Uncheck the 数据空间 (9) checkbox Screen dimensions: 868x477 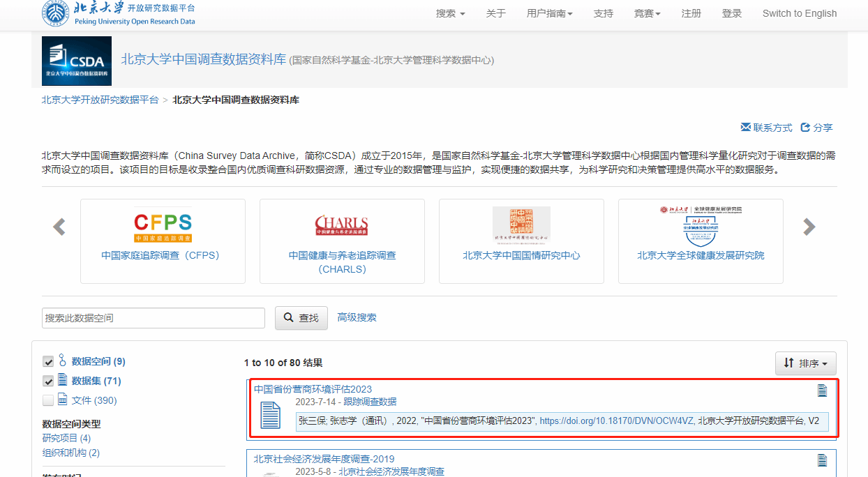point(48,361)
